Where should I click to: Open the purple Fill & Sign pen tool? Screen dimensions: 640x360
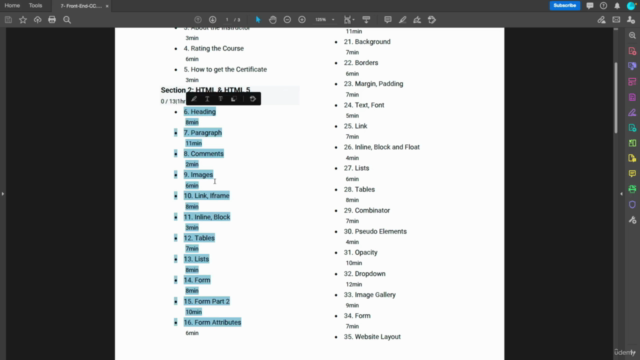632,112
